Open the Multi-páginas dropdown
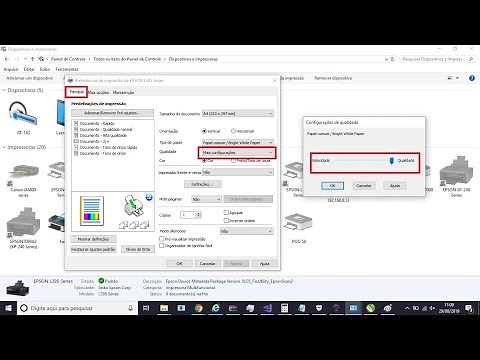 (206, 199)
